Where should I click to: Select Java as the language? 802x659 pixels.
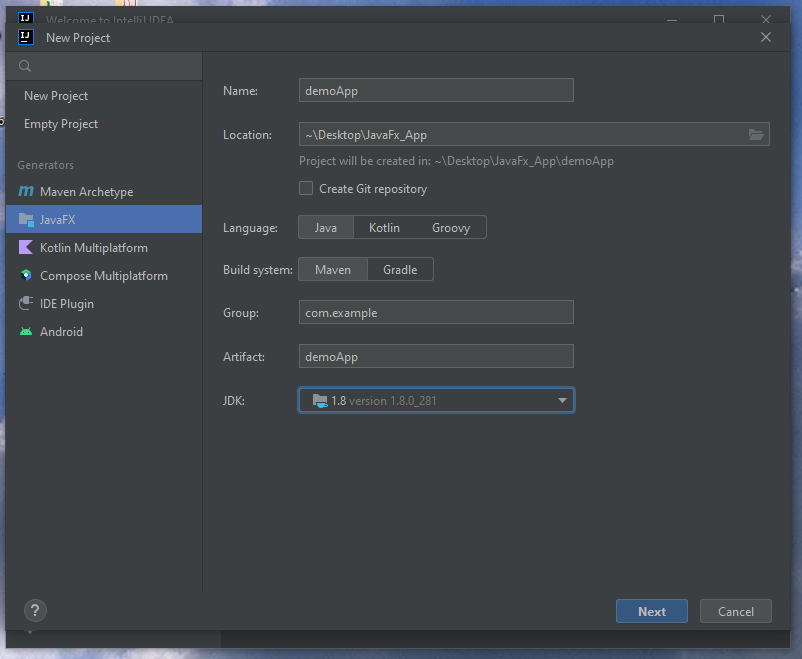[x=326, y=227]
